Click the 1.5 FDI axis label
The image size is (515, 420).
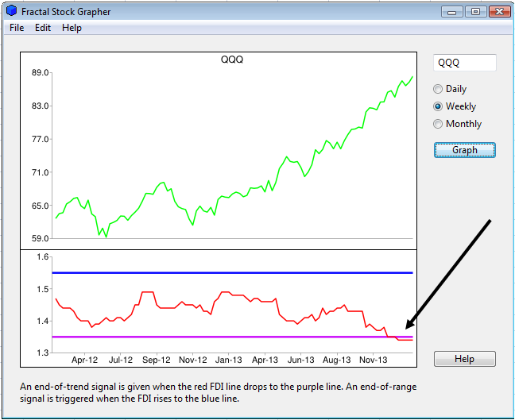point(42,289)
